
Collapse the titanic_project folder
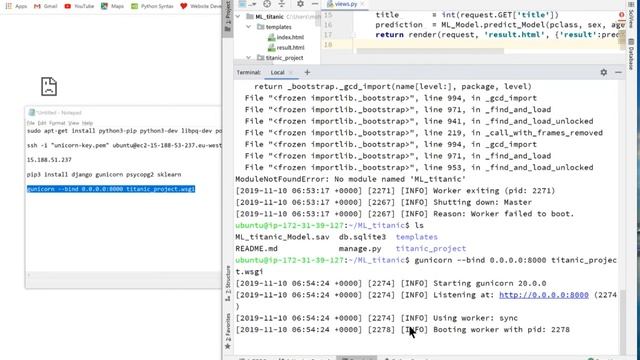[249, 58]
